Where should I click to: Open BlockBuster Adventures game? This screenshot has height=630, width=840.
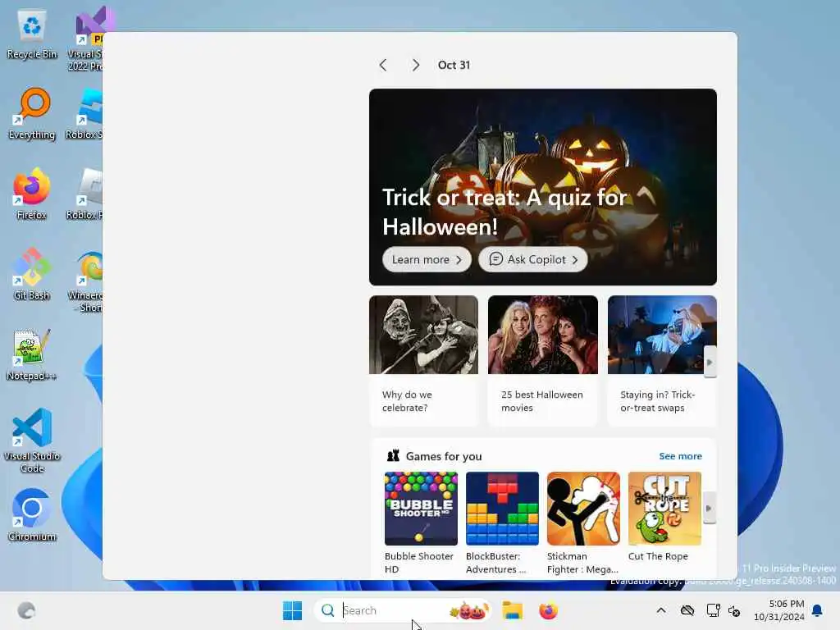coord(503,523)
